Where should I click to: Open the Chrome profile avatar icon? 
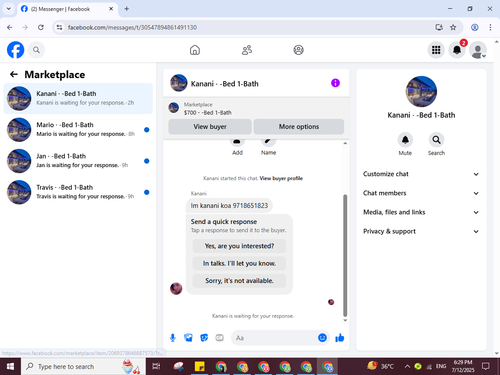pos(475,27)
